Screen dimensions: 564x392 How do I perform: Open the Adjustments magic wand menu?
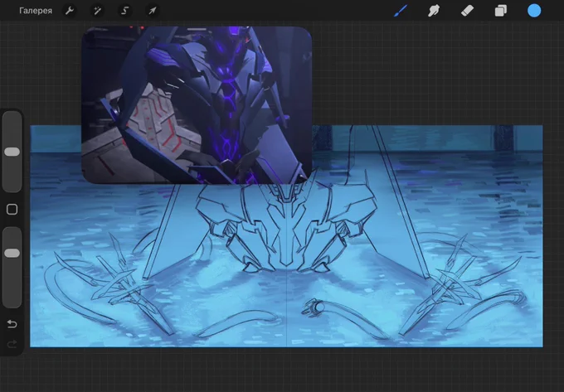click(97, 11)
